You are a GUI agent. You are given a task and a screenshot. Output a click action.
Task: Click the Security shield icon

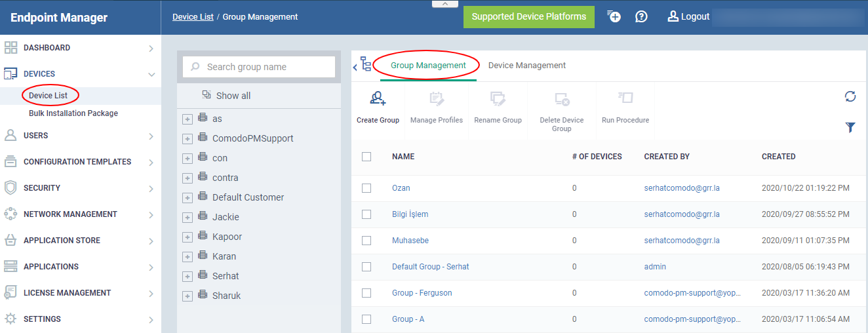[10, 188]
